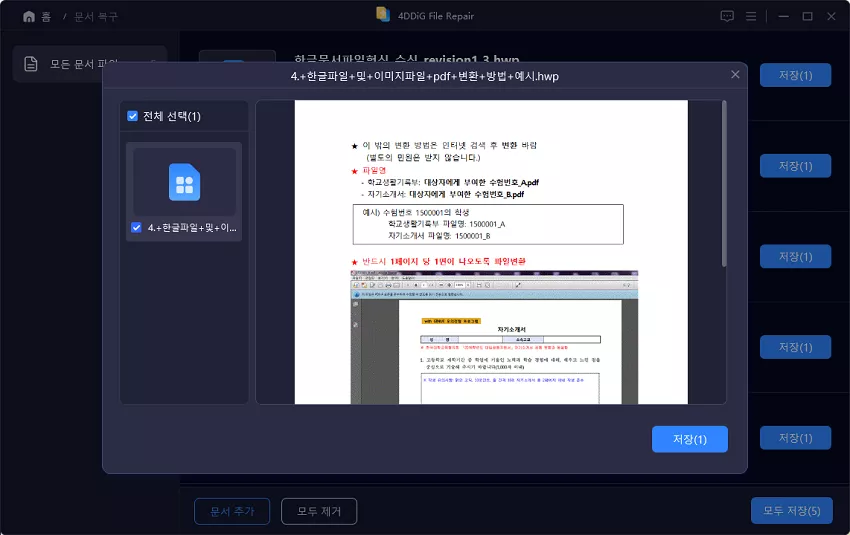The height and width of the screenshot is (535, 850).
Task: Select the 모든 문서 파일 sidebar item
Action: click(89, 64)
